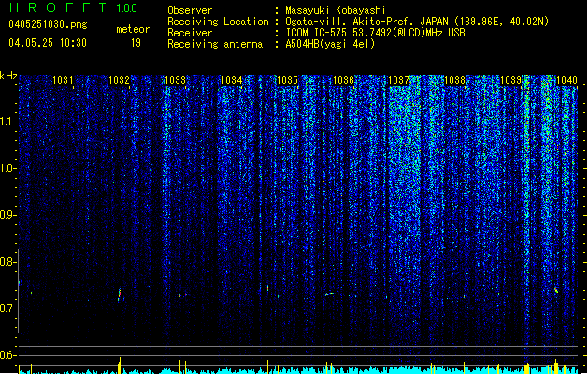Click the 1032 time marker
The height and width of the screenshot is (374, 588).
click(119, 80)
